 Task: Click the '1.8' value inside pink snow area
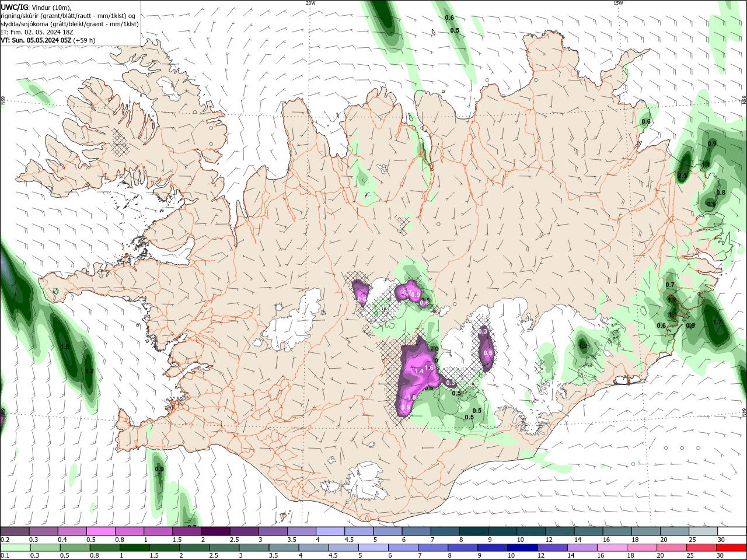point(411,397)
